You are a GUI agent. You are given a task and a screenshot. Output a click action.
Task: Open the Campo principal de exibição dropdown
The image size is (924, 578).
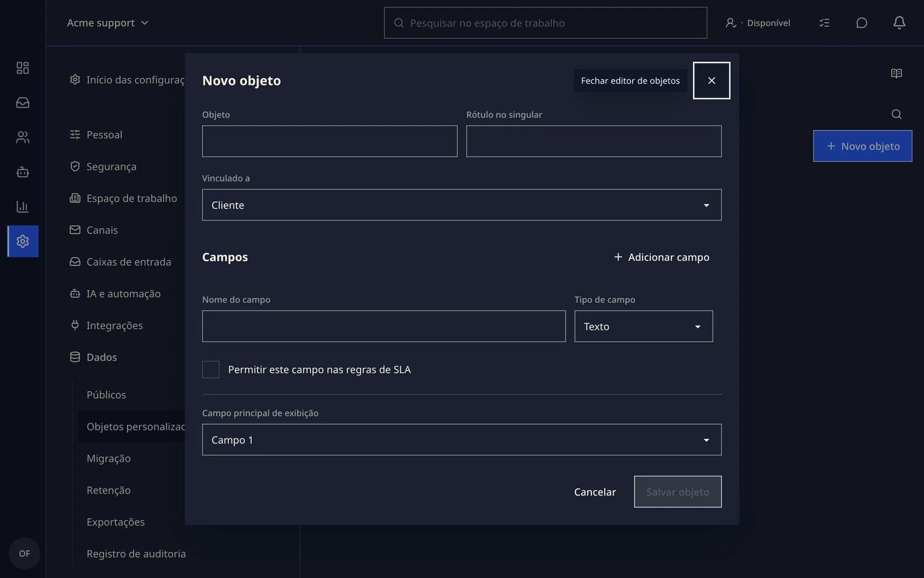(462, 440)
